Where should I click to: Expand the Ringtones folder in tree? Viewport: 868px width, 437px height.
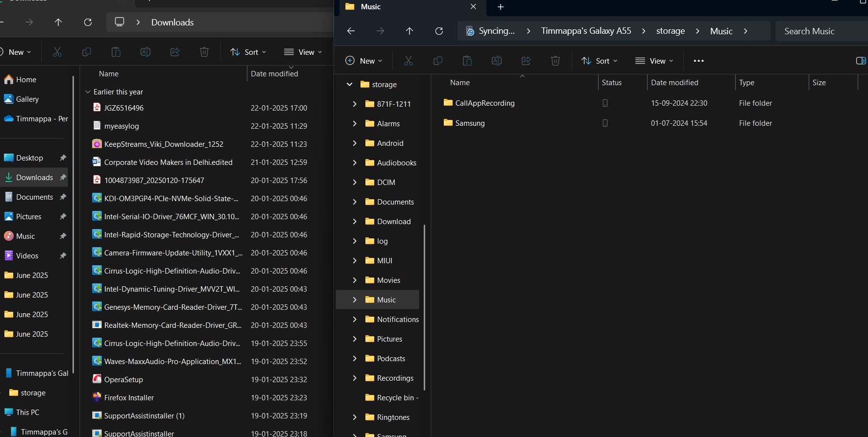point(355,417)
